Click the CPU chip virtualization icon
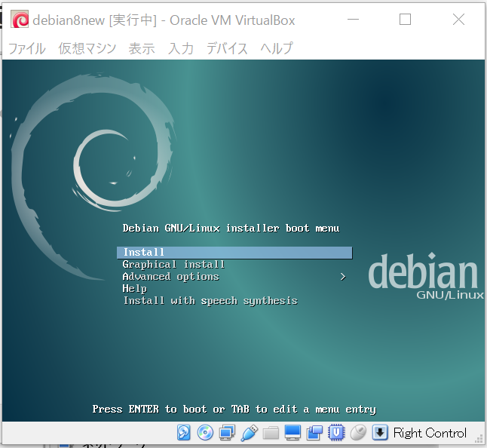The image size is (487, 448). (337, 433)
